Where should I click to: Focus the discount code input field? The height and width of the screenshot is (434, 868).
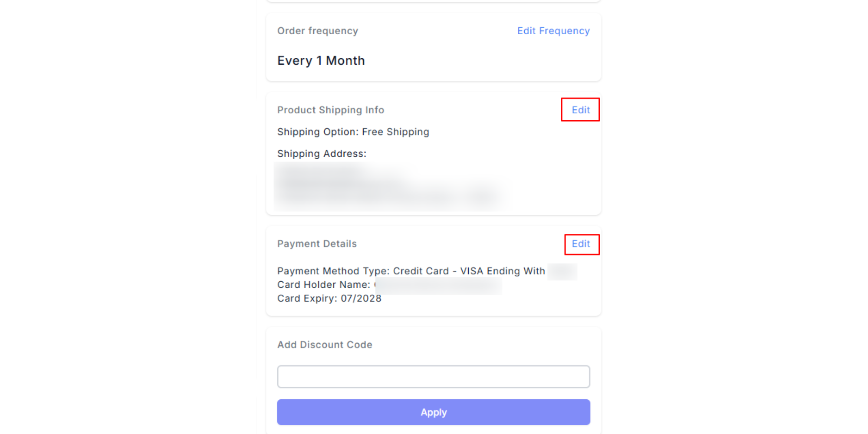coord(433,377)
